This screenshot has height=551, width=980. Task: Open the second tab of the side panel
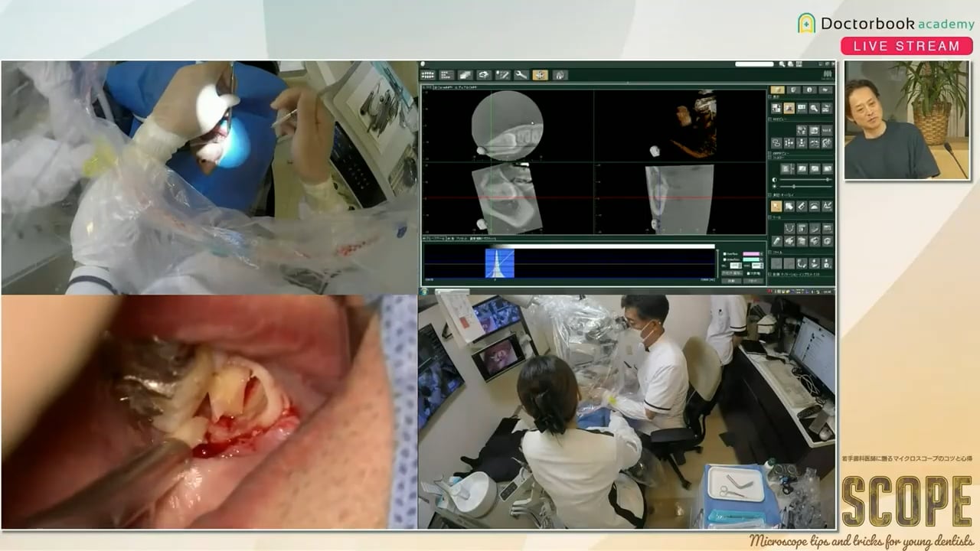click(x=795, y=90)
